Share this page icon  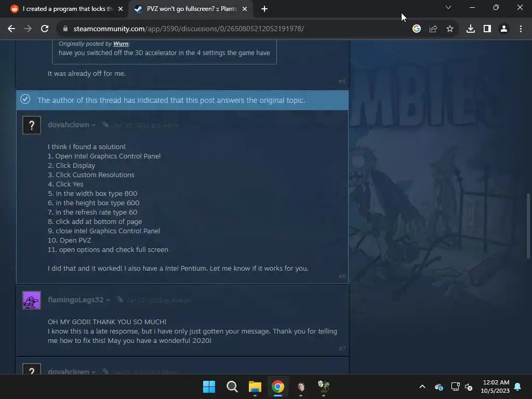pyautogui.click(x=433, y=29)
